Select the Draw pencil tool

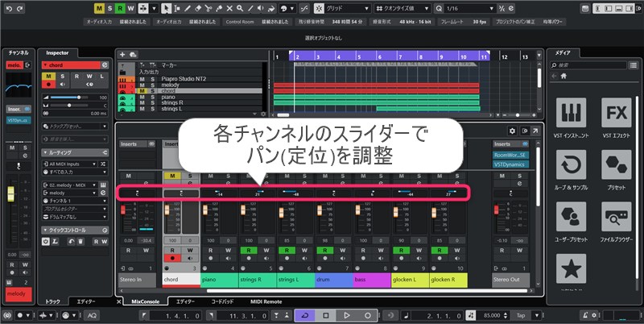click(x=188, y=8)
